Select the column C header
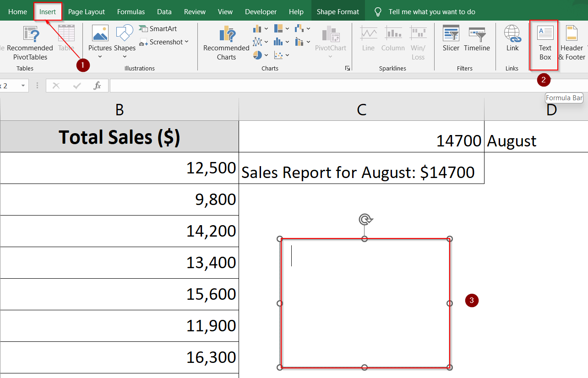Viewport: 588px width, 378px height. [x=361, y=110]
